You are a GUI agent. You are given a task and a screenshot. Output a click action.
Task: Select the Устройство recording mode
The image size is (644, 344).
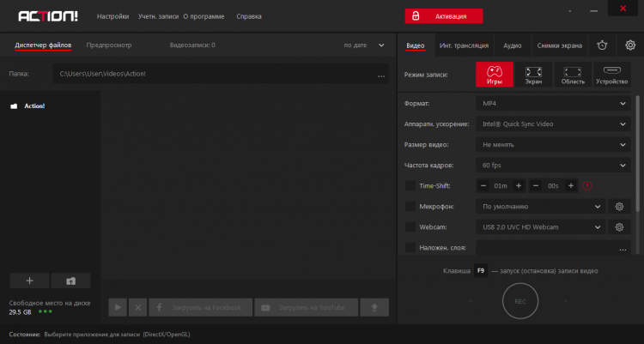click(x=612, y=75)
